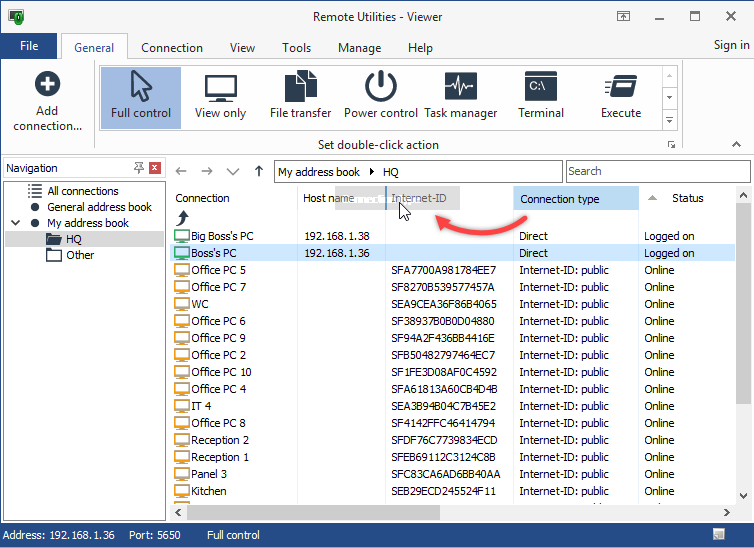Pin the Navigation pane
This screenshot has width=754, height=548.
coord(138,168)
